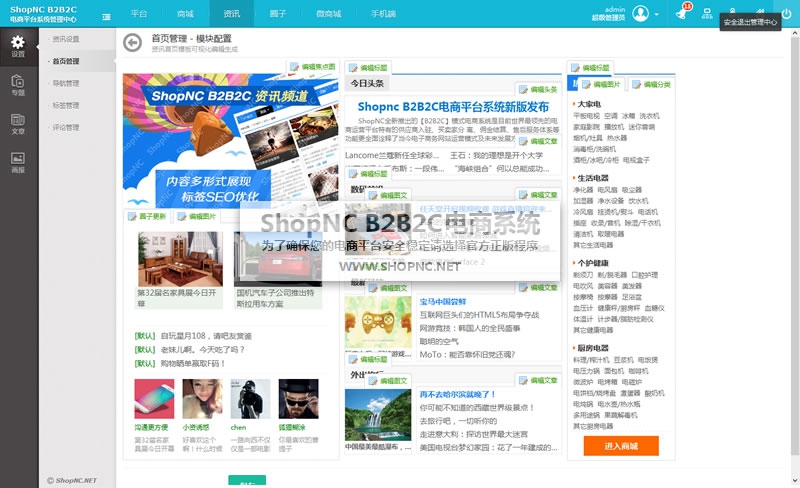800x488 pixels.
Task: Open notifications bell with badge 13
Action: [x=682, y=13]
